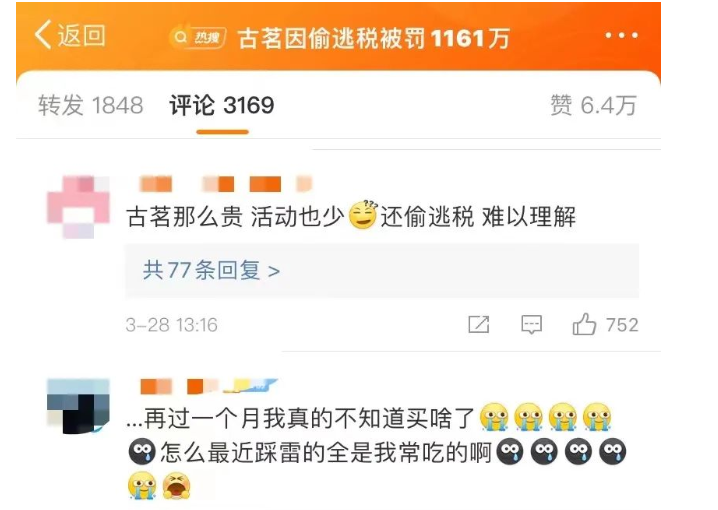
Task: Open the three-dot more options menu
Action: [x=621, y=35]
